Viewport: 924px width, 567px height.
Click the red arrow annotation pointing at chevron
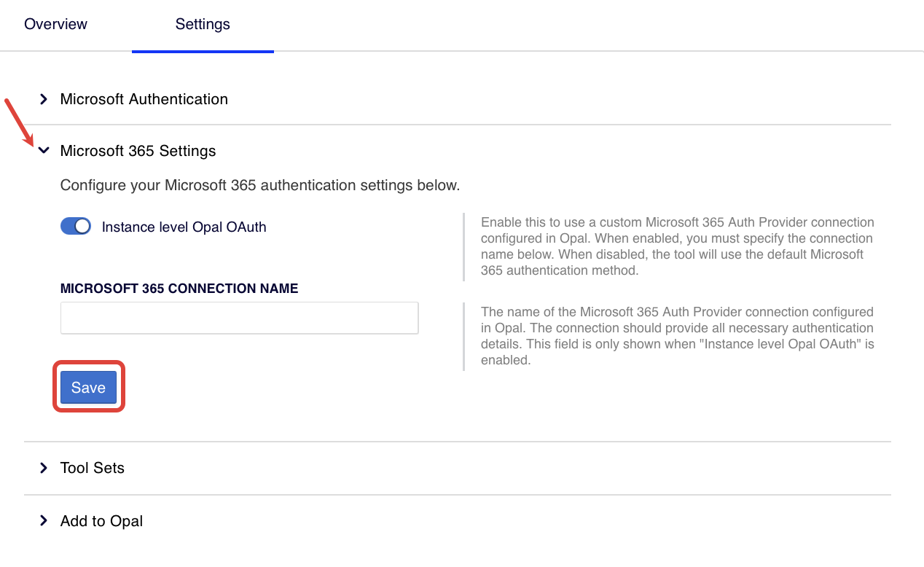(x=17, y=121)
